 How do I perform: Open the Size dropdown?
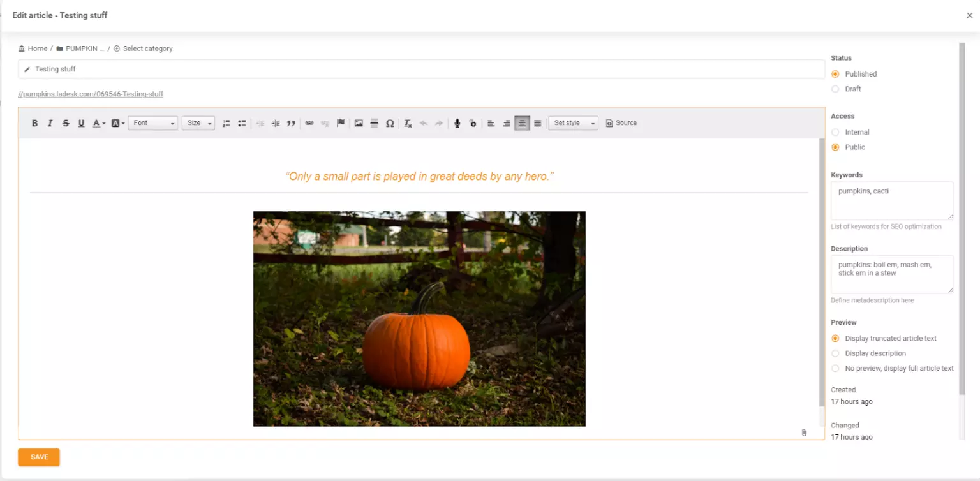click(x=198, y=122)
